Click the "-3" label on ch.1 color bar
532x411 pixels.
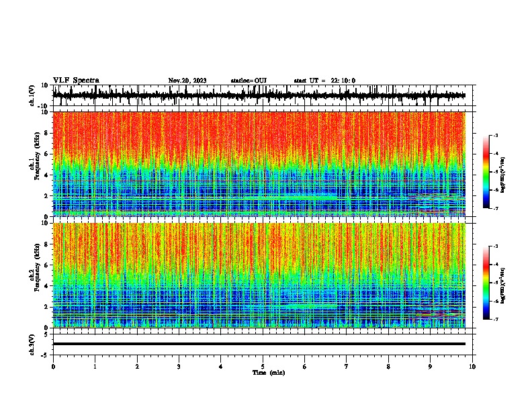495,135
